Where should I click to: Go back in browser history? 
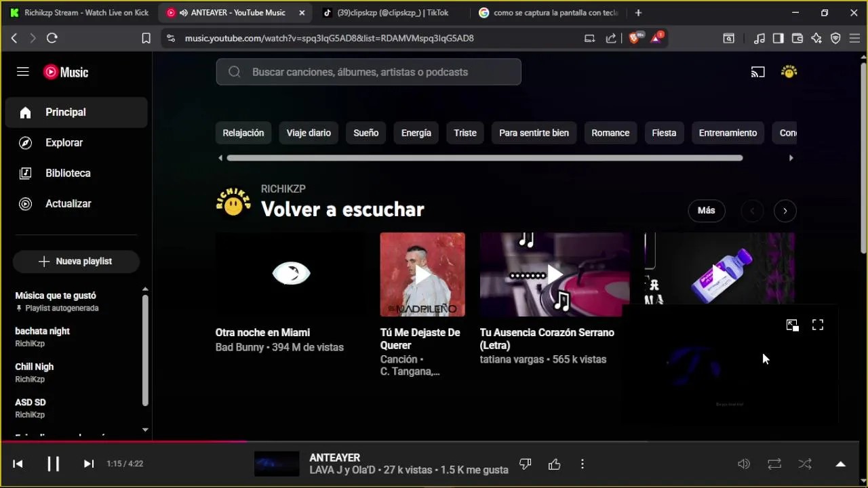(14, 39)
